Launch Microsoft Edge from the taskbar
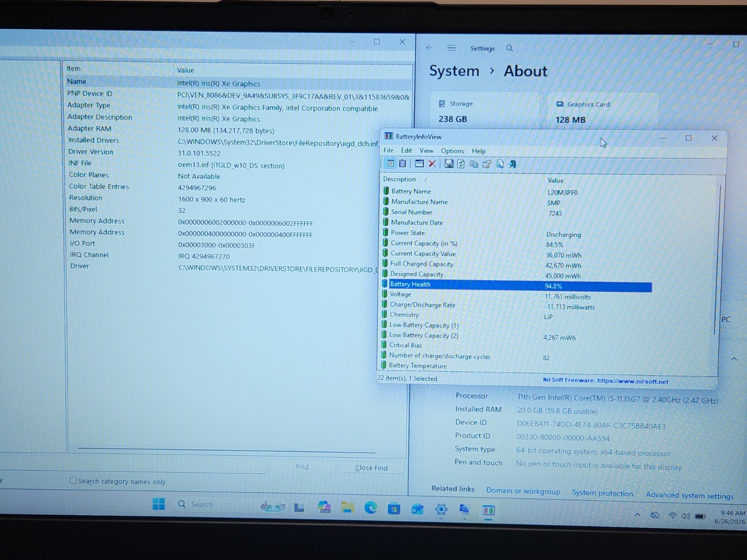Screen dimensions: 747x560 tap(371, 508)
